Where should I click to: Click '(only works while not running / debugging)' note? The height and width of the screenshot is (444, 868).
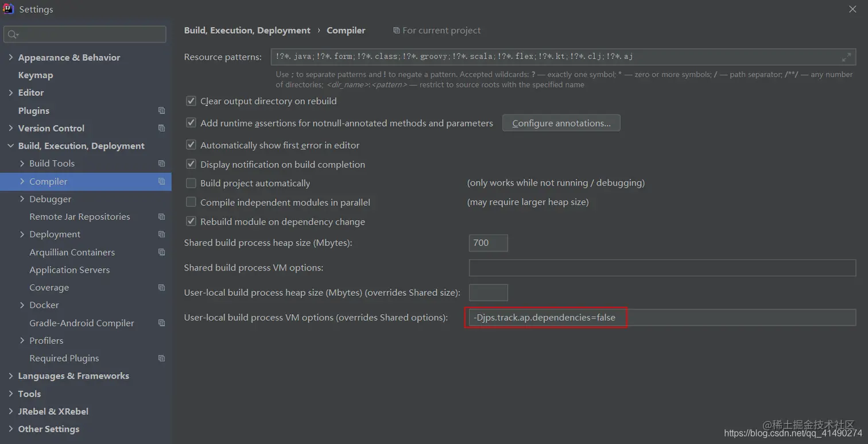click(x=556, y=183)
